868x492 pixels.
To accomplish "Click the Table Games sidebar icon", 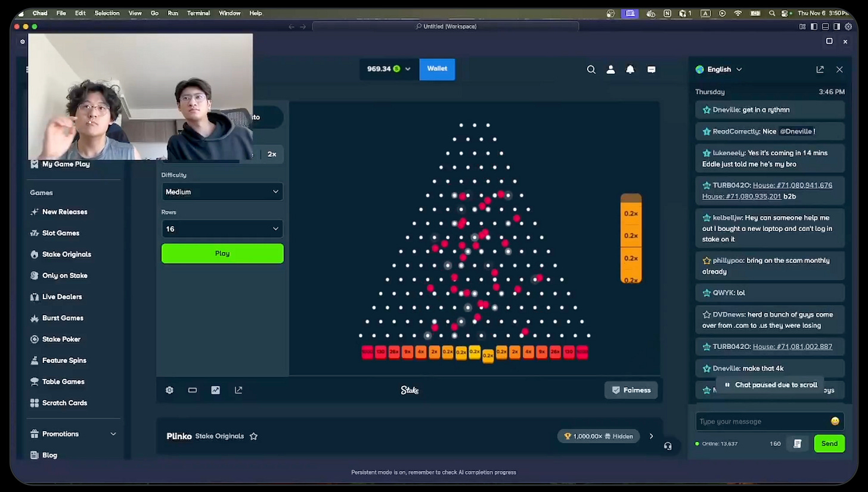I will (35, 382).
